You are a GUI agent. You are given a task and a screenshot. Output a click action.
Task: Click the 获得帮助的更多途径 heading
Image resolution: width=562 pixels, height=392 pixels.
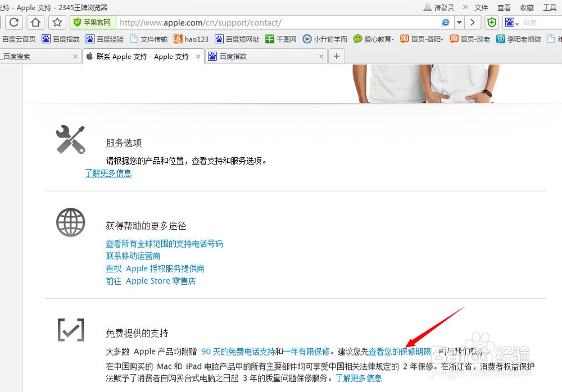coord(146,226)
